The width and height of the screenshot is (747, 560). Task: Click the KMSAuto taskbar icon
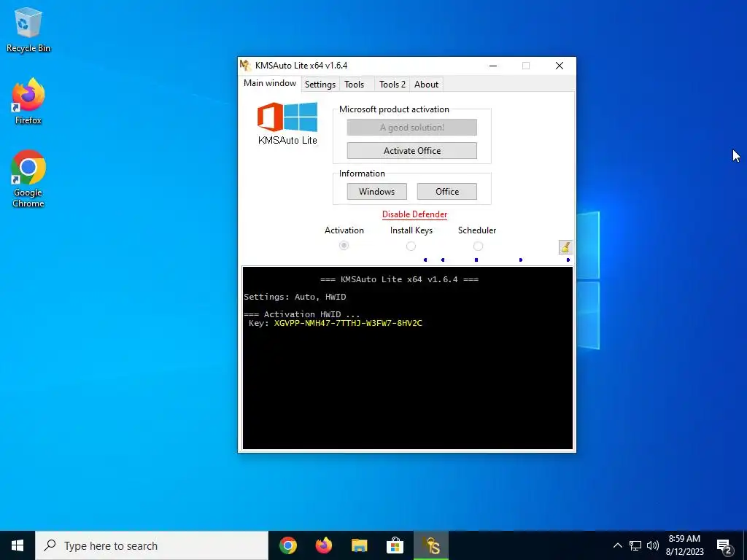(x=431, y=545)
